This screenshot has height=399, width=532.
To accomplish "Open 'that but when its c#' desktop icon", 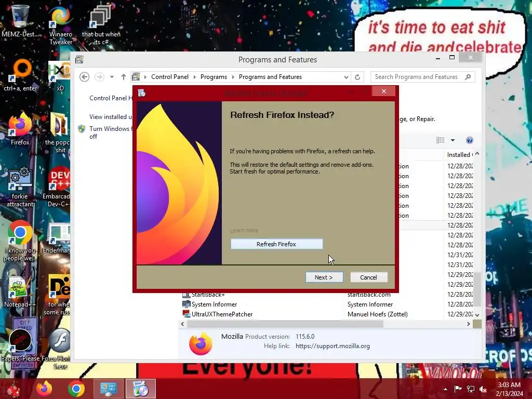I will [101, 25].
